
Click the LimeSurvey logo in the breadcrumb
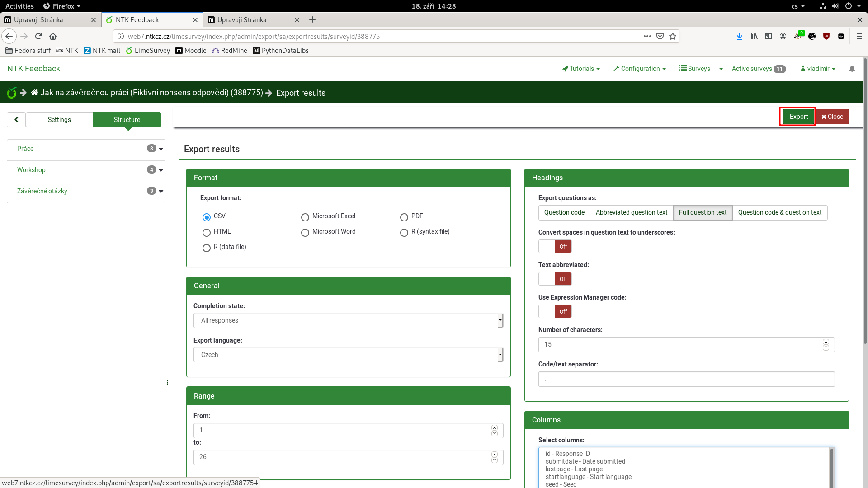(12, 93)
